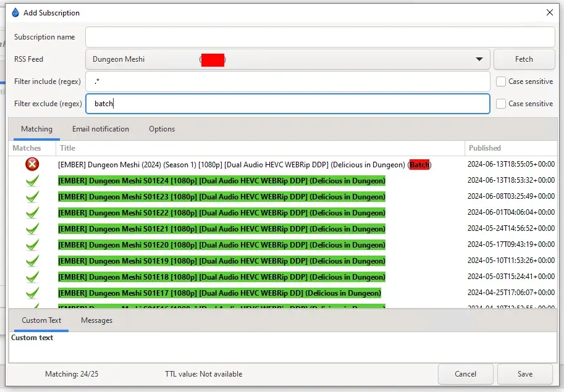The image size is (564, 392).
Task: Open the RSS Feed dropdown
Action: [288, 59]
